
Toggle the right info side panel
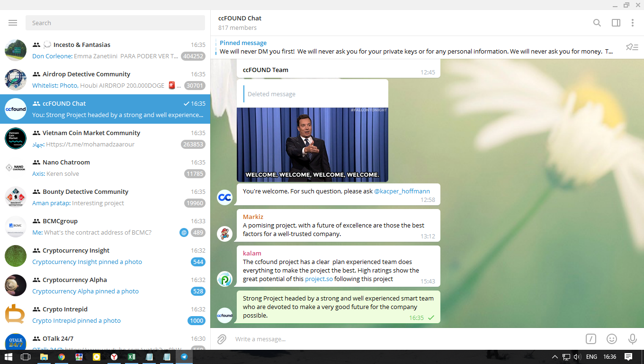click(616, 23)
